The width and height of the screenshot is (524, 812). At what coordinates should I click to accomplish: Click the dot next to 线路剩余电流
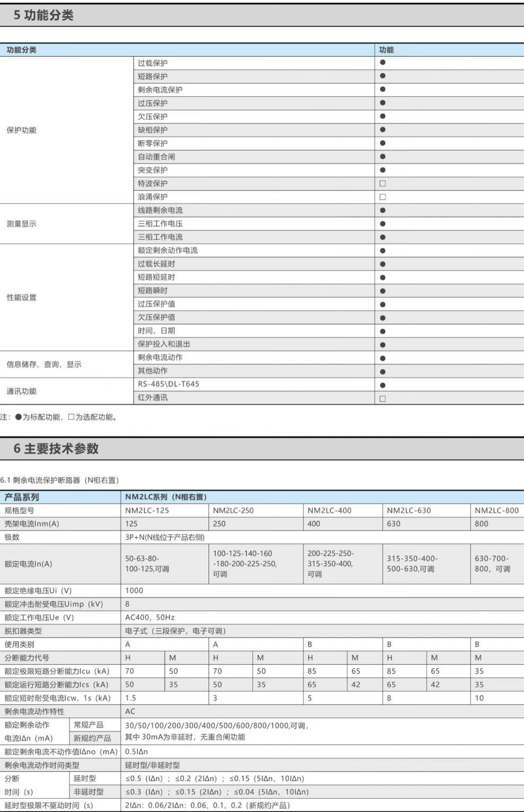click(383, 210)
